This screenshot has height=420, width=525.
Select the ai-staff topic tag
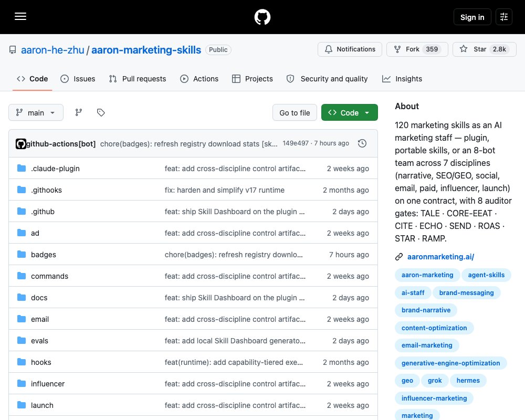click(x=413, y=293)
